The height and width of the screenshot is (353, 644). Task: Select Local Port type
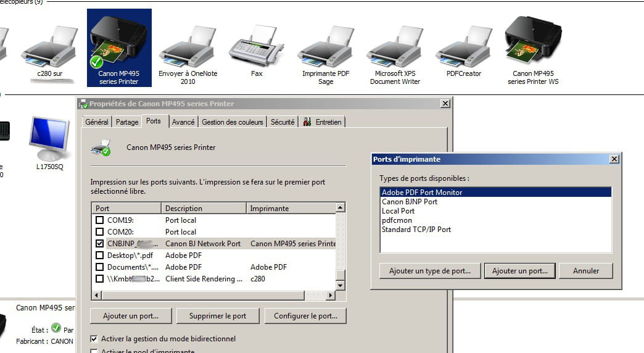tap(496, 211)
